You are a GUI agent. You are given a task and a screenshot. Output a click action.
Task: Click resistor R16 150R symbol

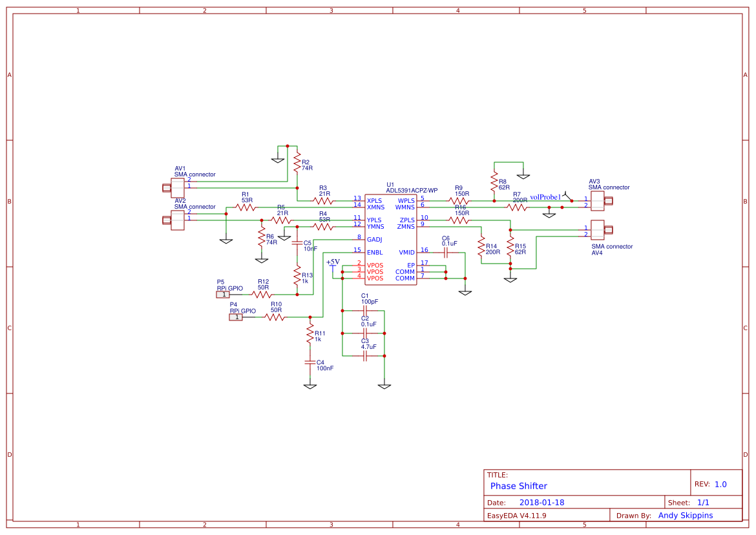pyautogui.click(x=459, y=219)
